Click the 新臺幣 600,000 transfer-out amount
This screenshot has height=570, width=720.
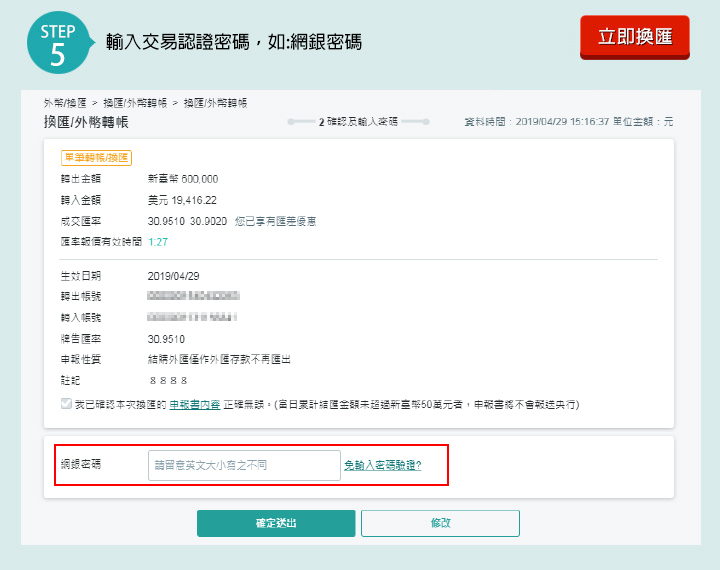pyautogui.click(x=183, y=179)
